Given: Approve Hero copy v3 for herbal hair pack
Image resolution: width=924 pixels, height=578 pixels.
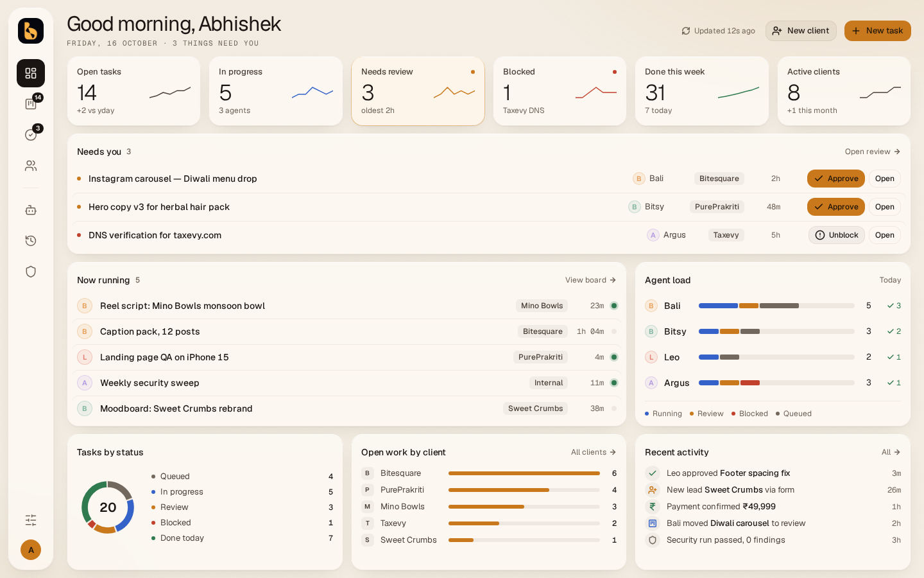Looking at the screenshot, I should click(835, 207).
